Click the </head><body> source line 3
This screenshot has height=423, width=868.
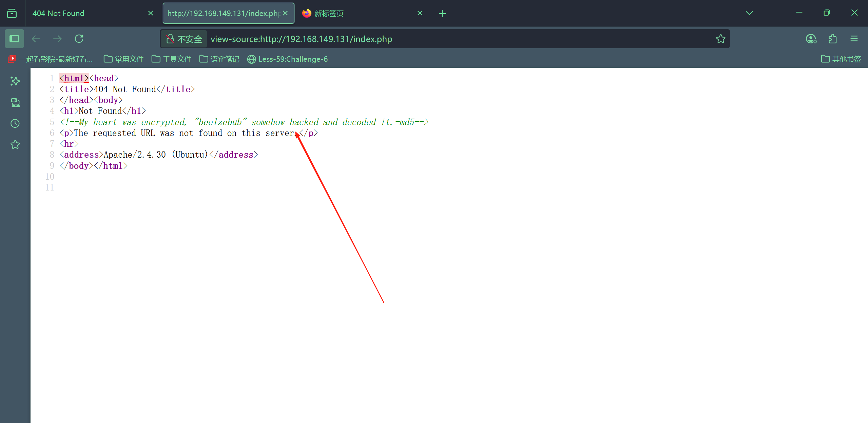point(91,100)
